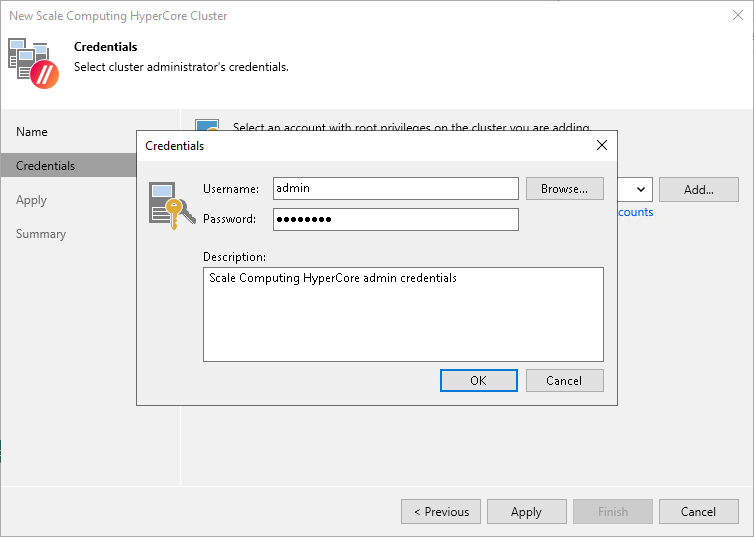The image size is (754, 537).
Task: Close the Credentials dialog with X
Action: click(601, 146)
